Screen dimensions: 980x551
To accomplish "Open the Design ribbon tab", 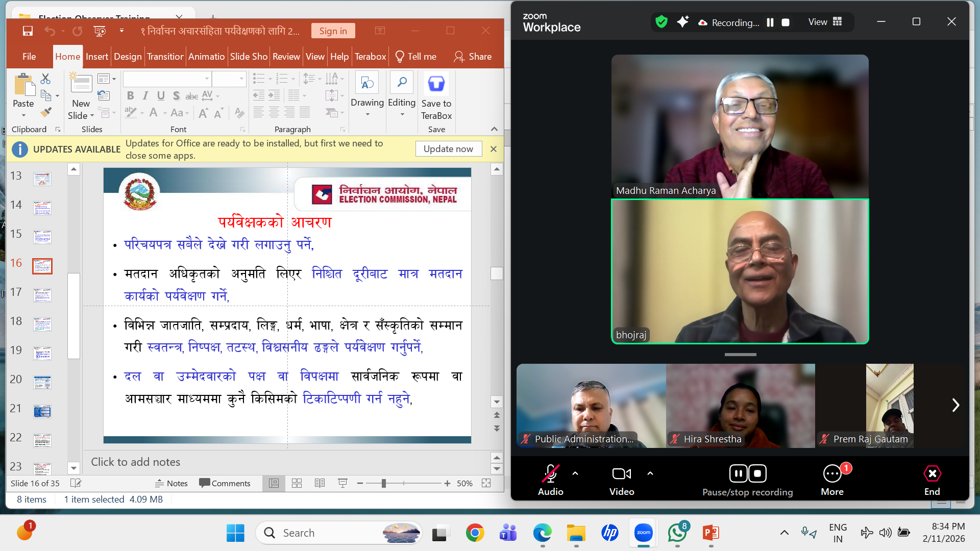I will tap(128, 57).
